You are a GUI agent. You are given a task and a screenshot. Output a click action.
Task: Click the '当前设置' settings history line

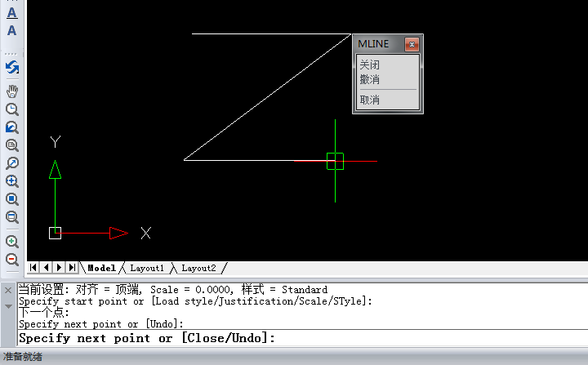173,290
